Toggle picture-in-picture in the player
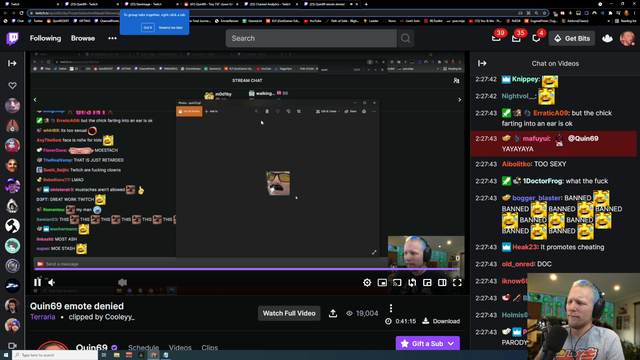The height and width of the screenshot is (360, 640). [x=427, y=282]
